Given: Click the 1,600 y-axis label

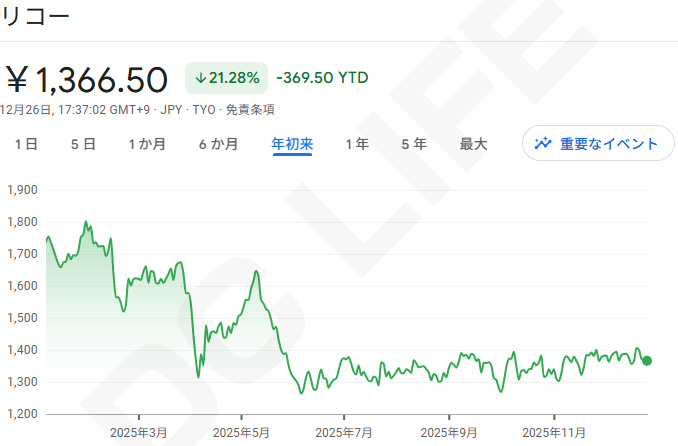Looking at the screenshot, I should click(x=22, y=286).
